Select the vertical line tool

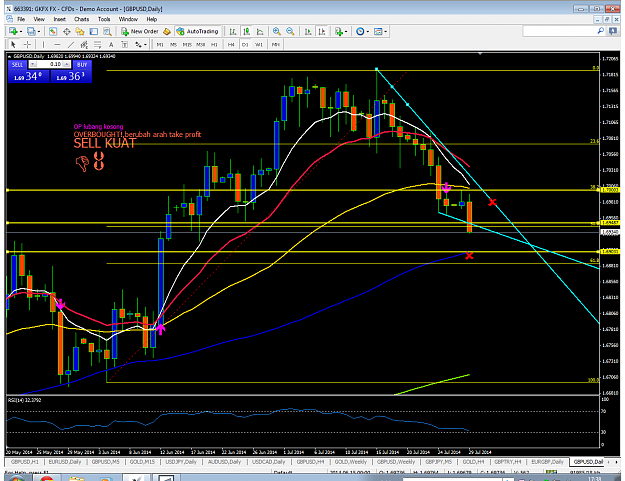pos(43,45)
